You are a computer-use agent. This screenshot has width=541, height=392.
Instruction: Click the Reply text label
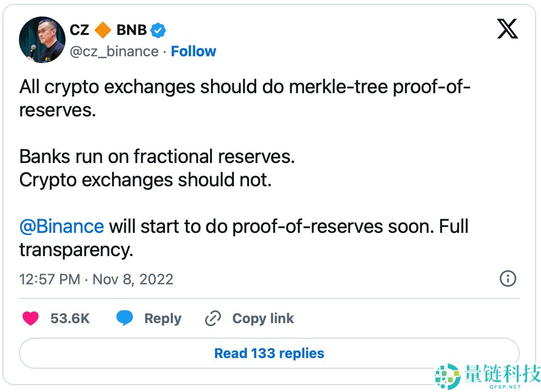pyautogui.click(x=163, y=318)
